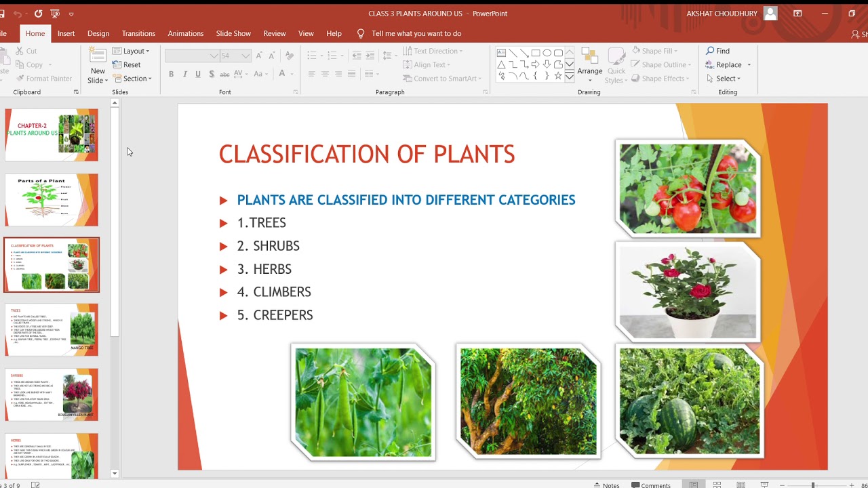This screenshot has width=868, height=488.
Task: Click the '3. HERBS' bullet text
Action: click(264, 269)
